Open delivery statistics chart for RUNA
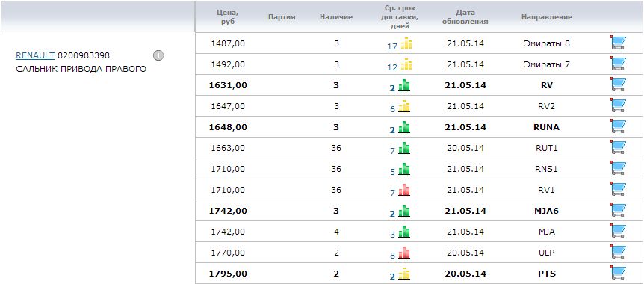The width and height of the screenshot is (644, 284). point(404,127)
